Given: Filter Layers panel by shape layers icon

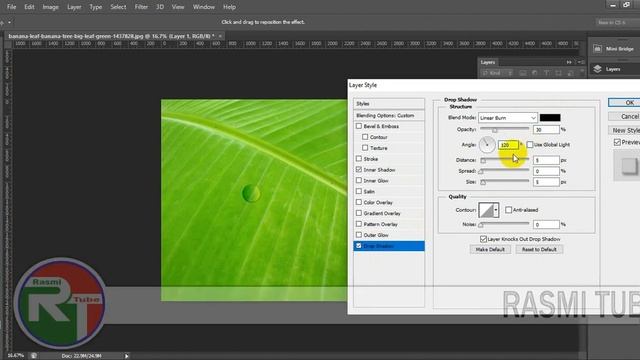Looking at the screenshot, I should 558,73.
